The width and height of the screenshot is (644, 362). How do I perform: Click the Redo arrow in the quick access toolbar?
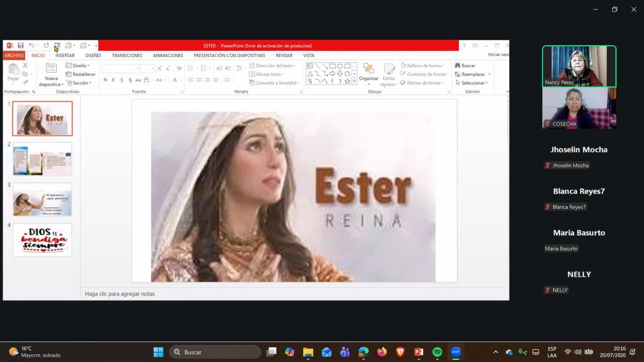pyautogui.click(x=46, y=46)
